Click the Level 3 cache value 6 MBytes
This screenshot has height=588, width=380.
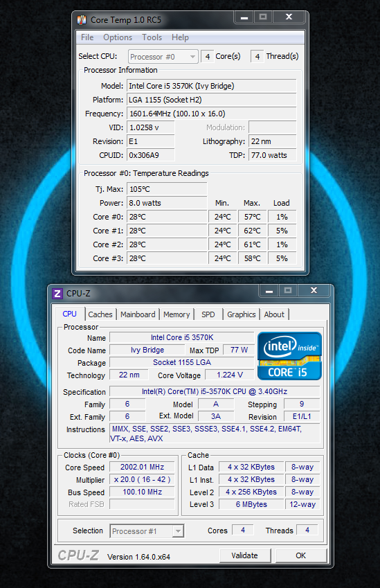pyautogui.click(x=251, y=504)
